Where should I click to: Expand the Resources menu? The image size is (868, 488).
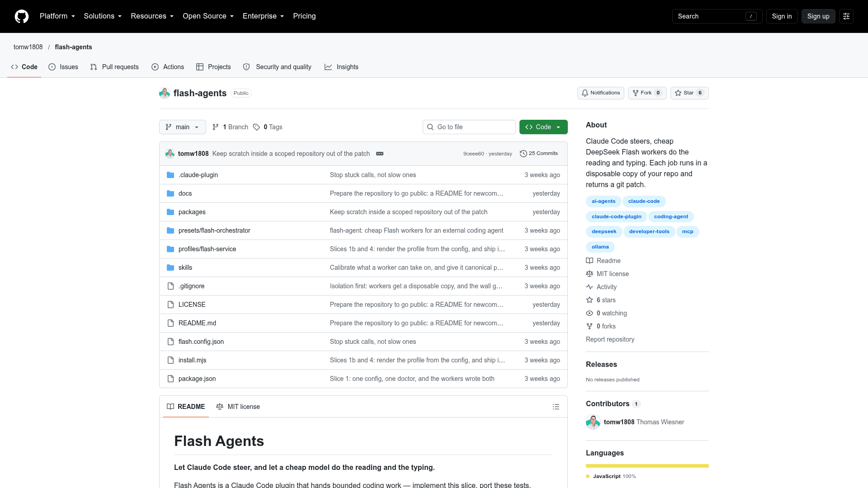point(152,16)
